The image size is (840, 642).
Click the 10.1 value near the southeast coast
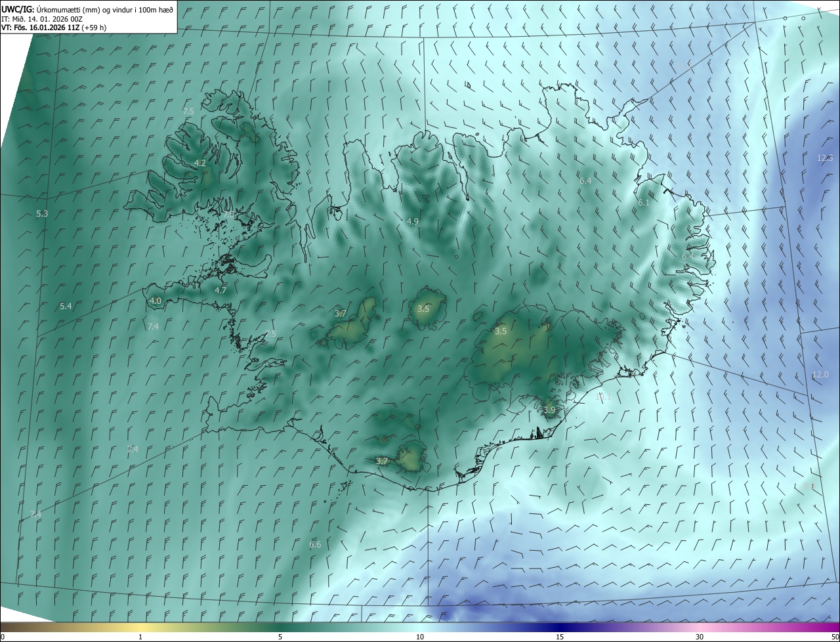tap(603, 397)
